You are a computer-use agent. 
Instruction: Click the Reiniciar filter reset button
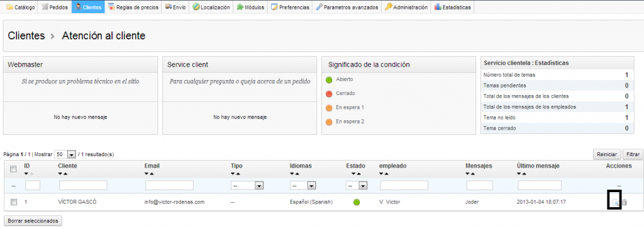click(x=607, y=154)
